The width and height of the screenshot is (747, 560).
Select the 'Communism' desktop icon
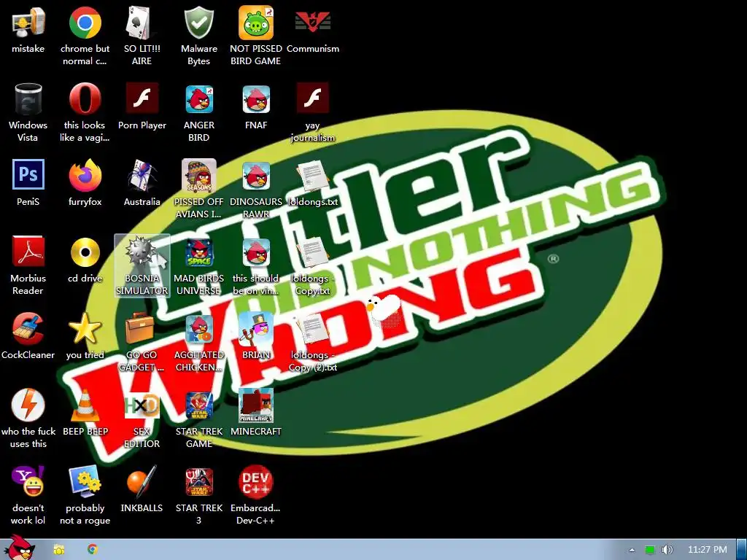tap(313, 22)
